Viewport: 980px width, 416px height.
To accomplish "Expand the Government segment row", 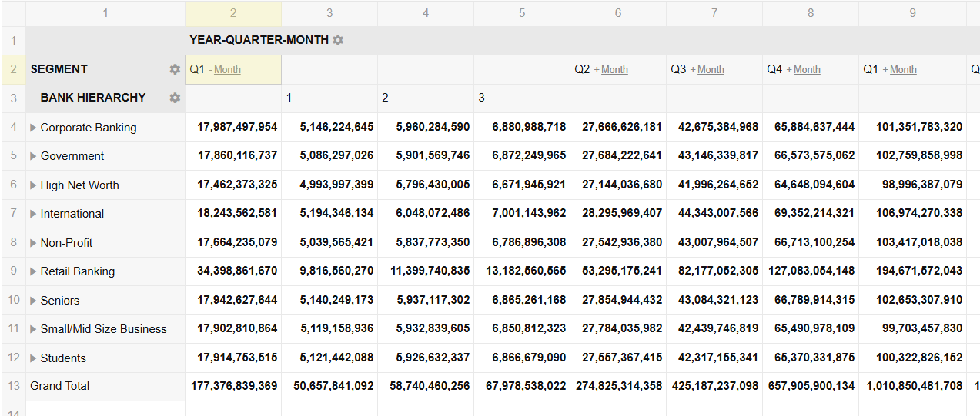I will pyautogui.click(x=33, y=156).
